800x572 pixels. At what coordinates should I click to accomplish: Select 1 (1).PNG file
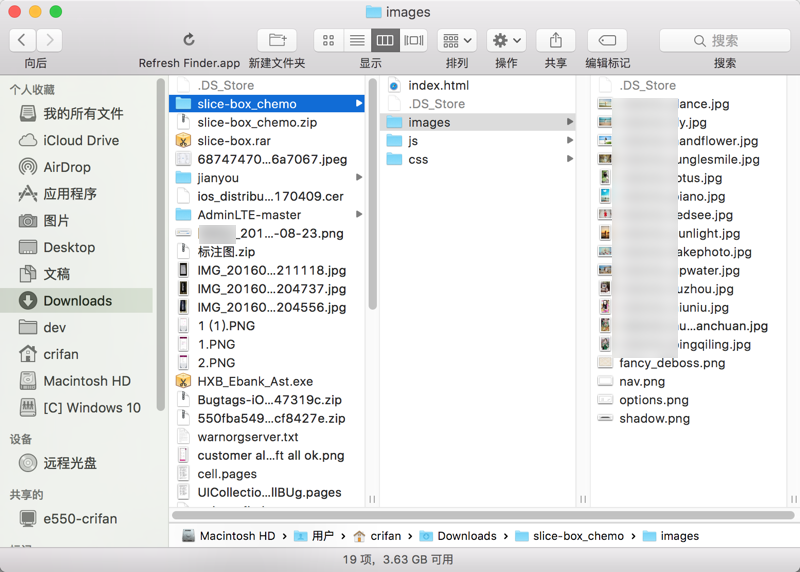coord(267,326)
